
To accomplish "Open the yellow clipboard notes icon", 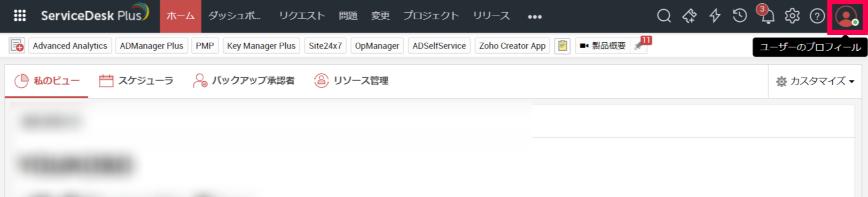I will (562, 46).
